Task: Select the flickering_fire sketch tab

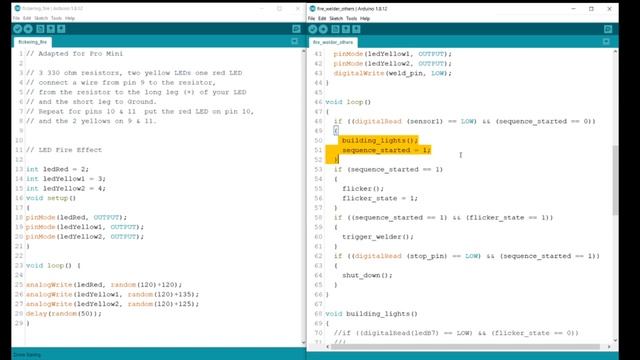Action: coord(33,42)
